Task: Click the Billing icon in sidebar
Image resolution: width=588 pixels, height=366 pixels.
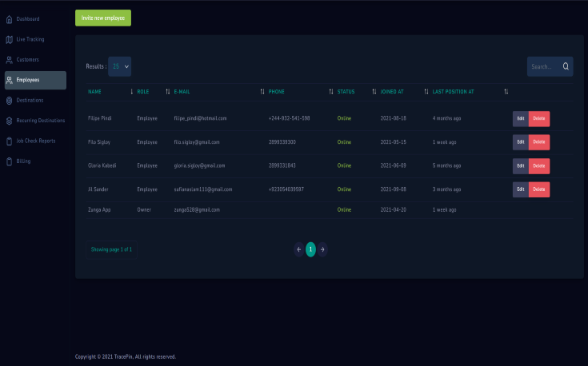Action: point(9,161)
